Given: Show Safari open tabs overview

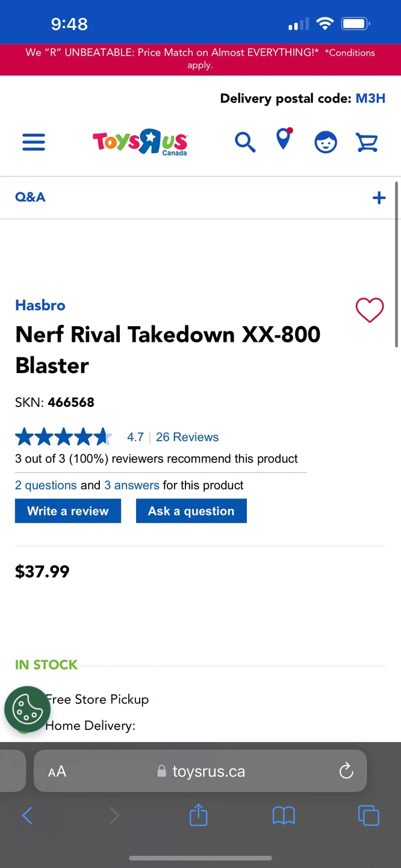Looking at the screenshot, I should (x=368, y=816).
